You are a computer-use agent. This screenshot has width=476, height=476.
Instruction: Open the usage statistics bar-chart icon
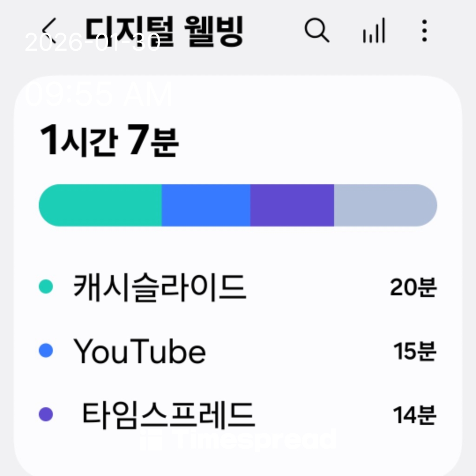point(374,31)
